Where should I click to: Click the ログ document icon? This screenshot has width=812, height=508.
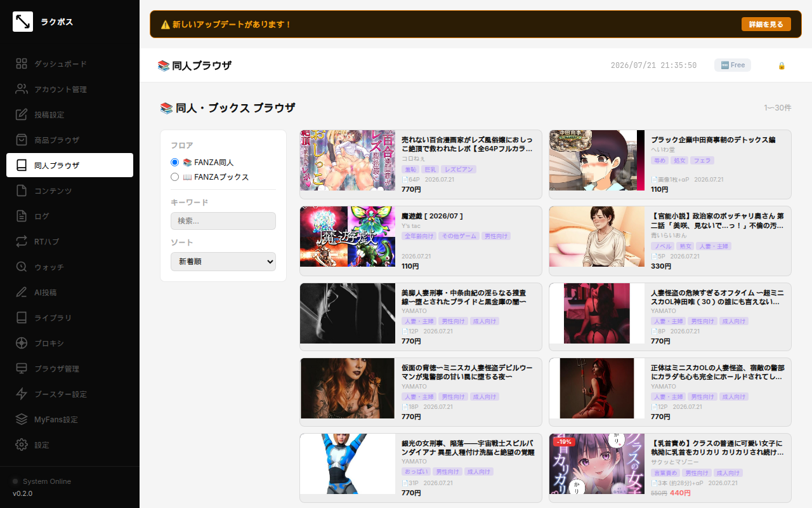[22, 216]
